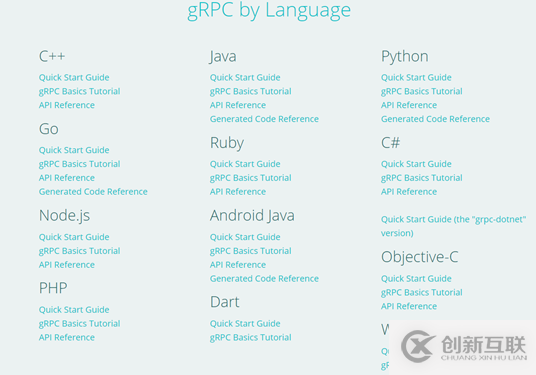Open the C++ gRPC Basics Tutorial link
Image resolution: width=536 pixels, height=375 pixels.
80,91
